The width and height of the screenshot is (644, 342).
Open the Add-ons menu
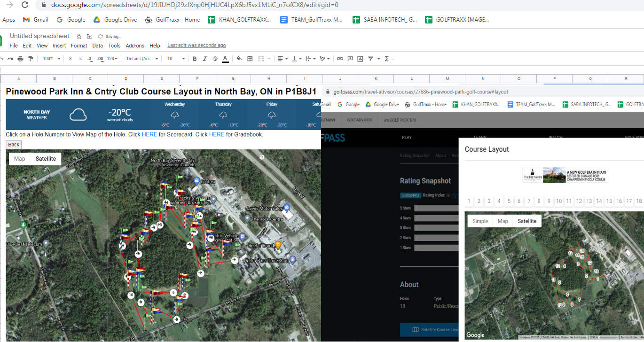(x=135, y=46)
